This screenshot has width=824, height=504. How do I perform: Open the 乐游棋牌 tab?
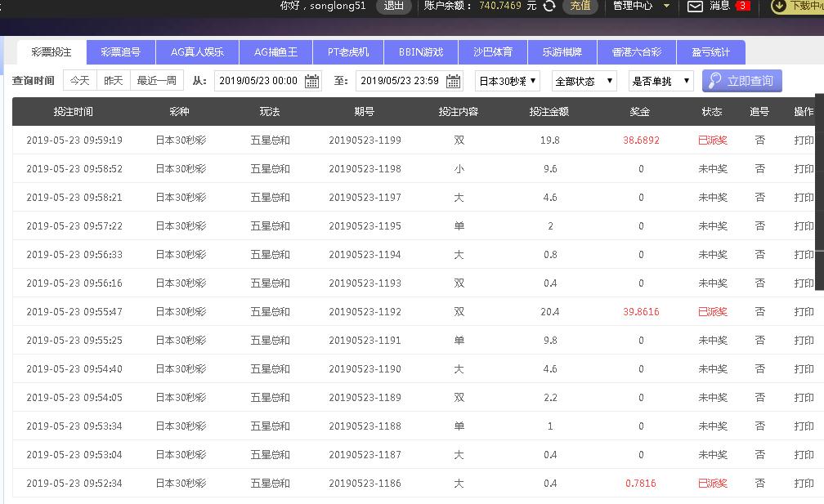point(562,52)
